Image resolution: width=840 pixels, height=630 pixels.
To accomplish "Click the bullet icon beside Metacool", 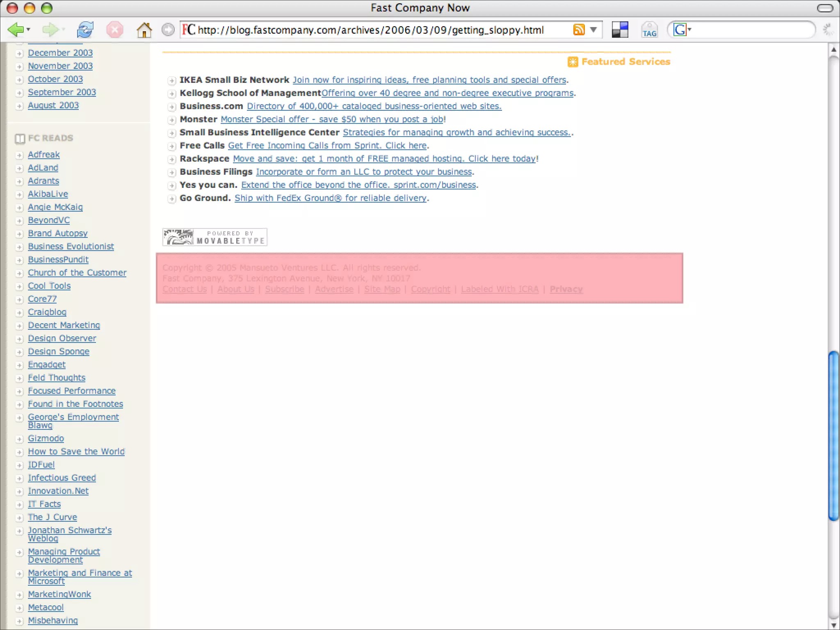I will click(19, 608).
